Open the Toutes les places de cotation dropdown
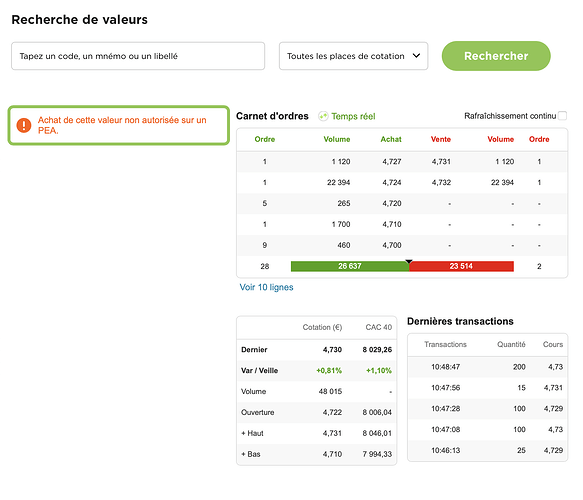 coord(354,56)
